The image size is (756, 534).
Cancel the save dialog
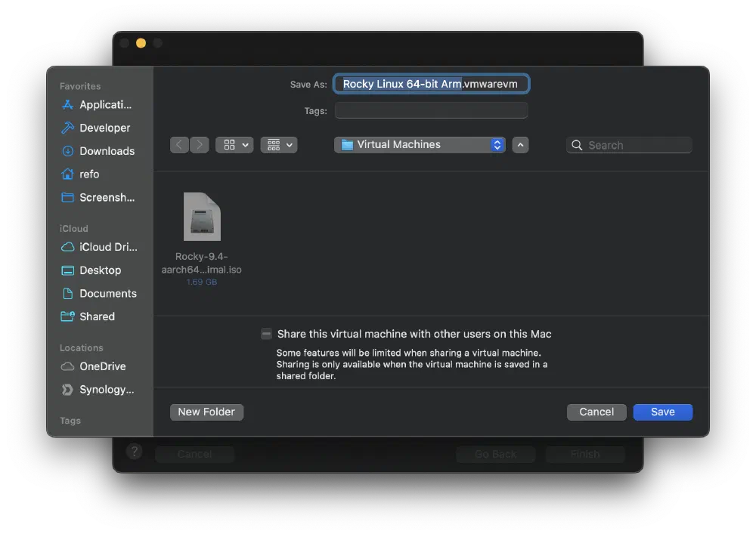(x=596, y=412)
